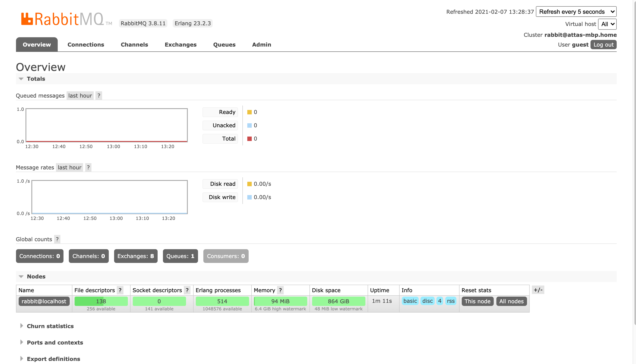This screenshot has width=636, height=364.
Task: Log out of the management console
Action: (x=603, y=45)
